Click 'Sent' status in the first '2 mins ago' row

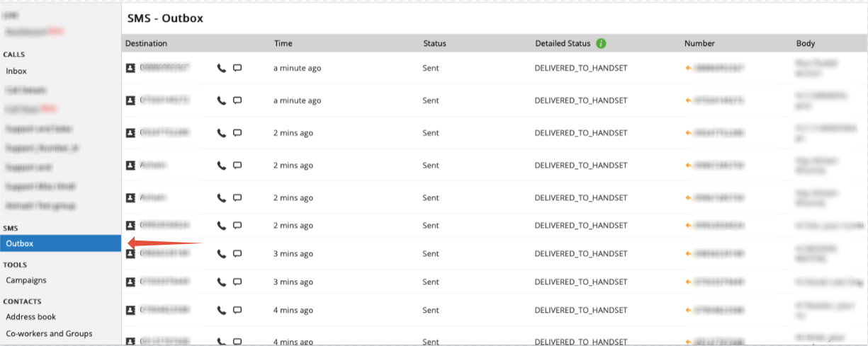(x=431, y=133)
